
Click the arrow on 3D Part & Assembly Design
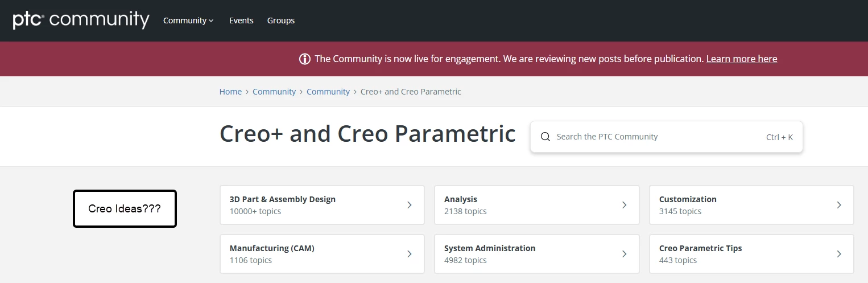(x=410, y=205)
